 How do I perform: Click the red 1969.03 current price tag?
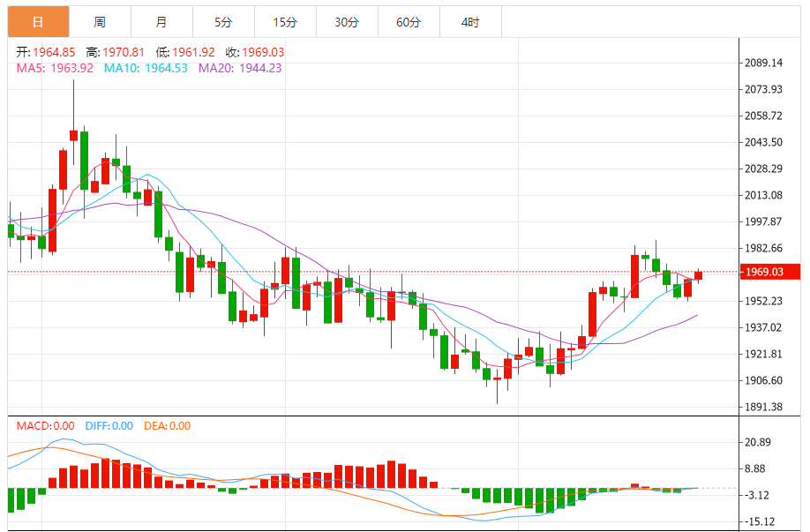[769, 272]
